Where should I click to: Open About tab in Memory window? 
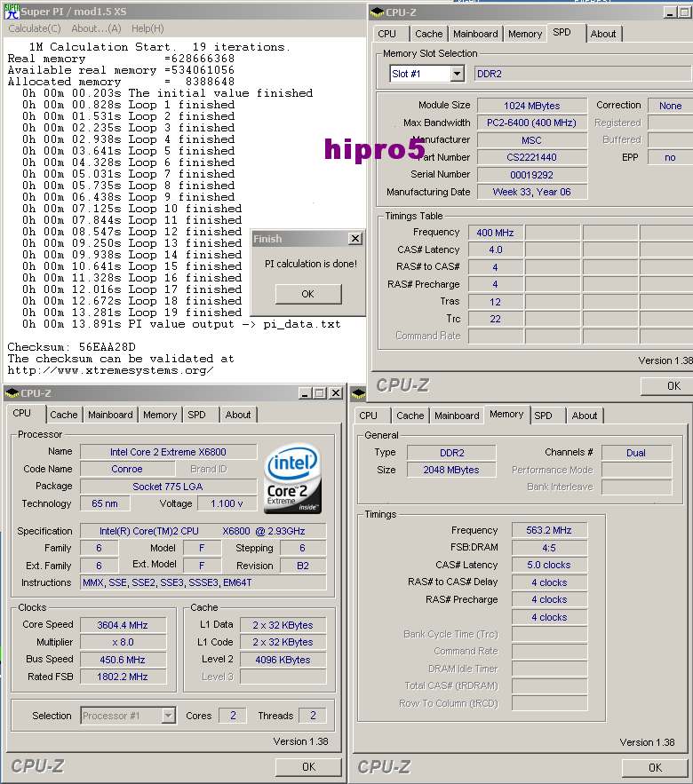coord(585,416)
